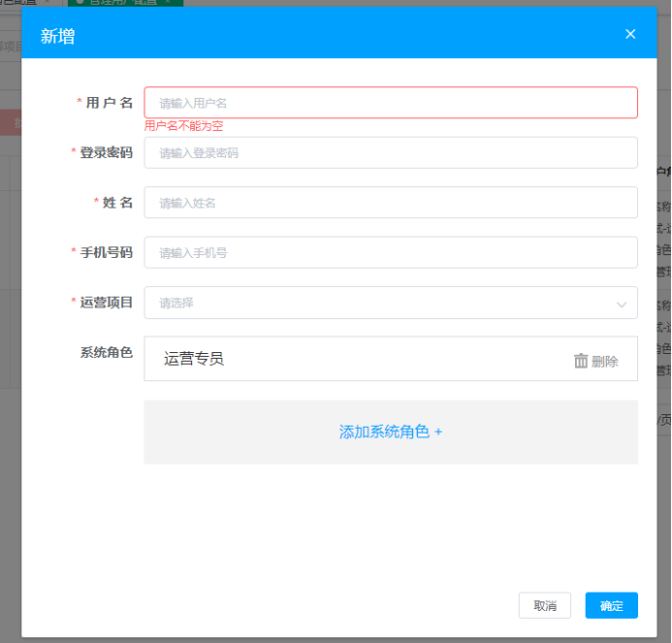
Task: Select the 姓名 text field
Action: click(x=390, y=203)
